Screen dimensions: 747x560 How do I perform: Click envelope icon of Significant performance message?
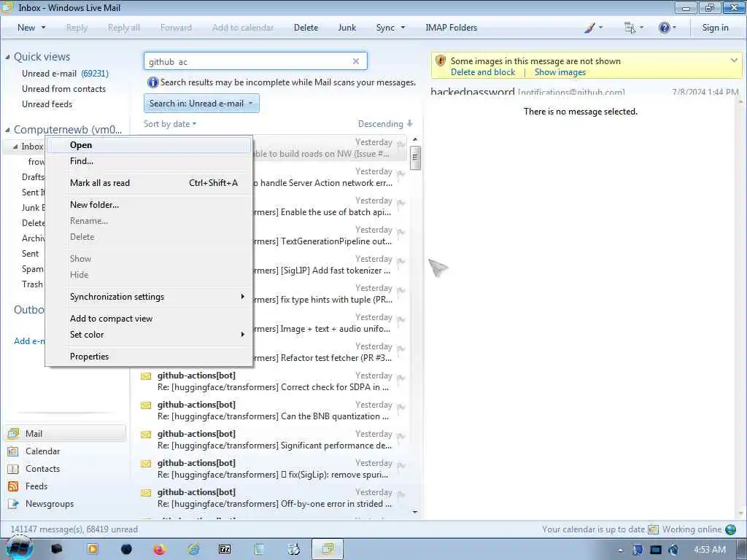146,435
